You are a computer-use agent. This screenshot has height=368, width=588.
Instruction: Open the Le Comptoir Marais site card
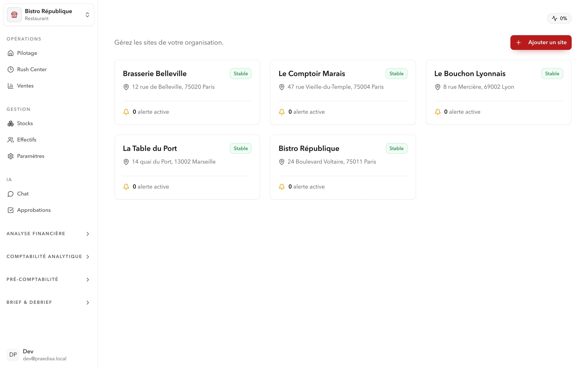coord(343,92)
